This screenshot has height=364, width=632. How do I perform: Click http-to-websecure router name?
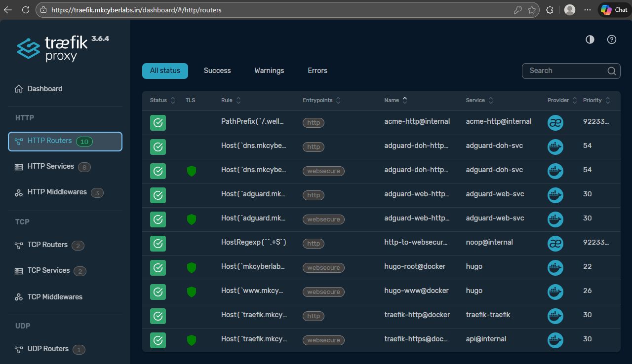416,242
